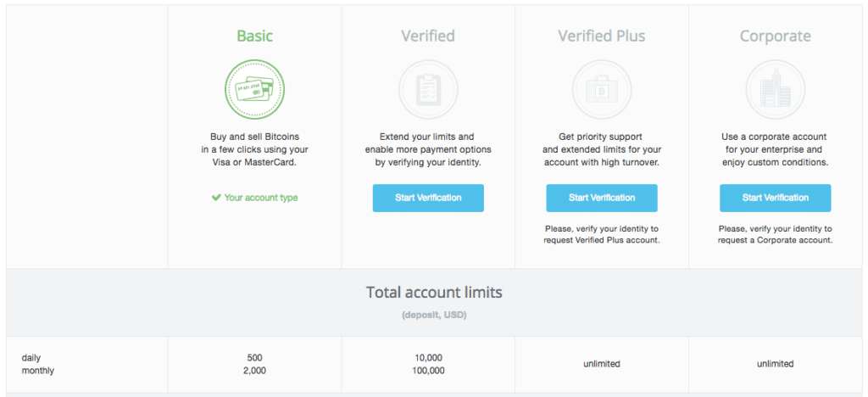
Task: Click the Basic daily limit value 500
Action: (x=254, y=358)
